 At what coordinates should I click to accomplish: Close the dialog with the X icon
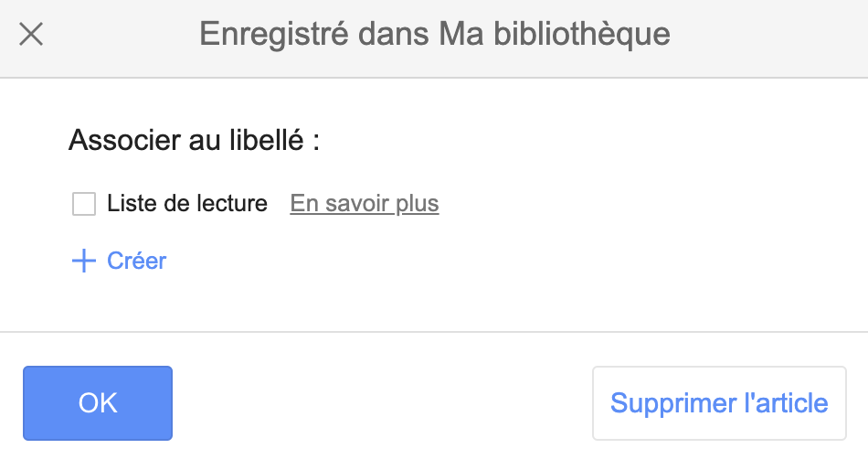click(31, 35)
